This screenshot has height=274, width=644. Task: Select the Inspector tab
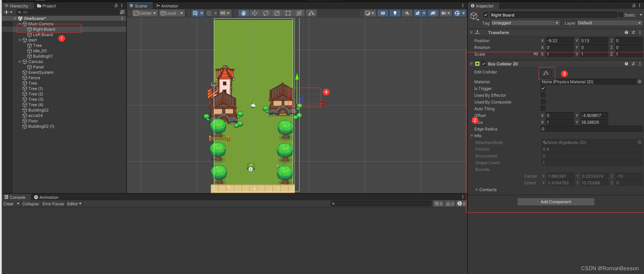482,6
